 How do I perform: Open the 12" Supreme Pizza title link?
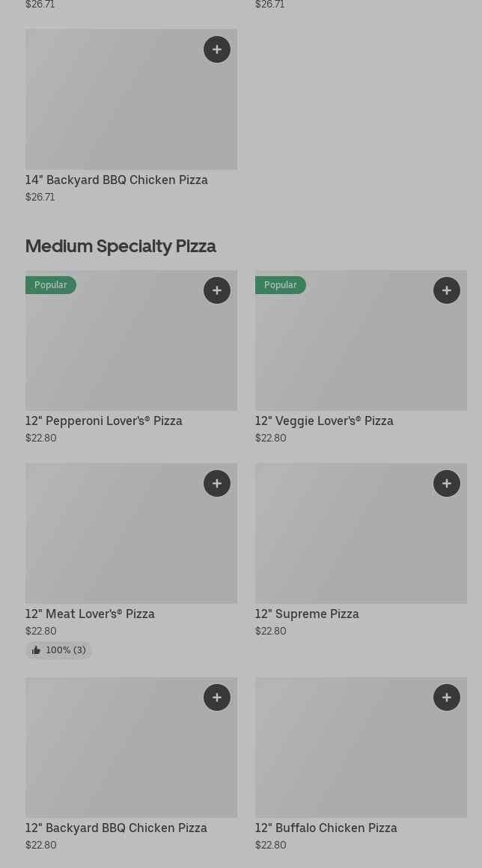[x=307, y=614]
